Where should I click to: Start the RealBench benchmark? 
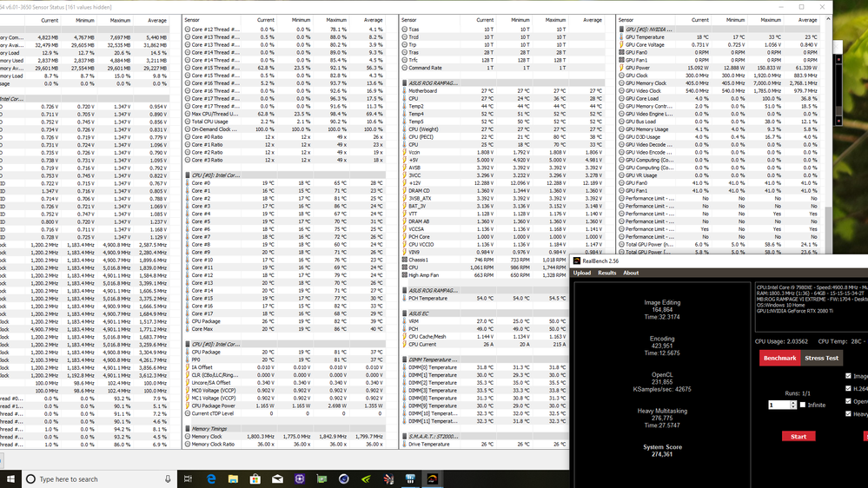(798, 437)
